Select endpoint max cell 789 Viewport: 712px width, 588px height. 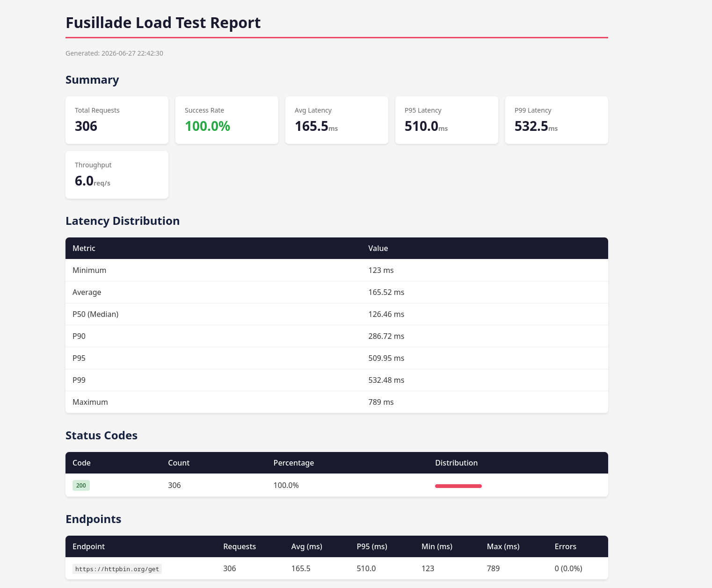[494, 568]
